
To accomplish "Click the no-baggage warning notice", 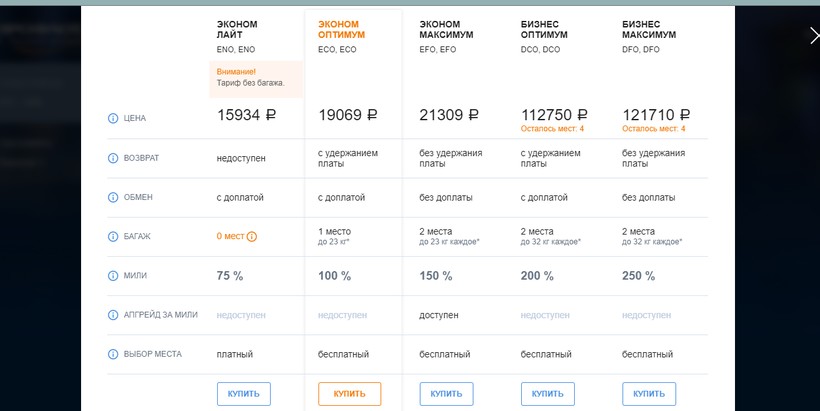I will tap(253, 77).
